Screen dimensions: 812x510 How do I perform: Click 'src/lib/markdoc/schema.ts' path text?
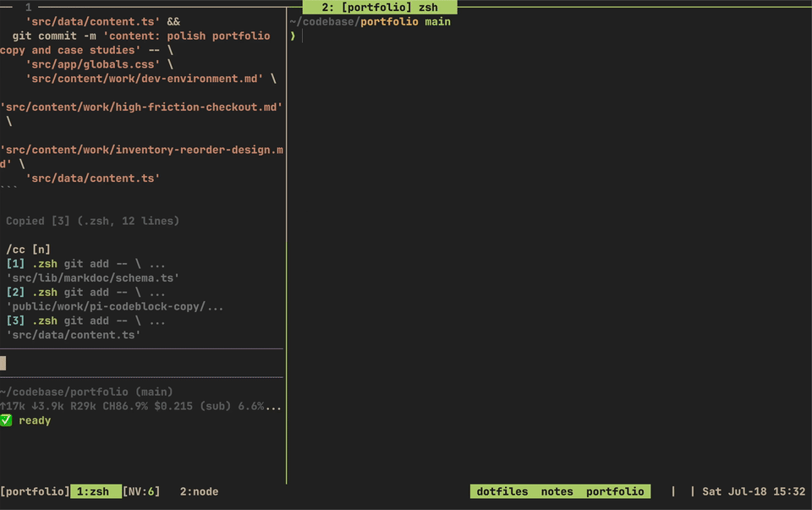click(93, 278)
